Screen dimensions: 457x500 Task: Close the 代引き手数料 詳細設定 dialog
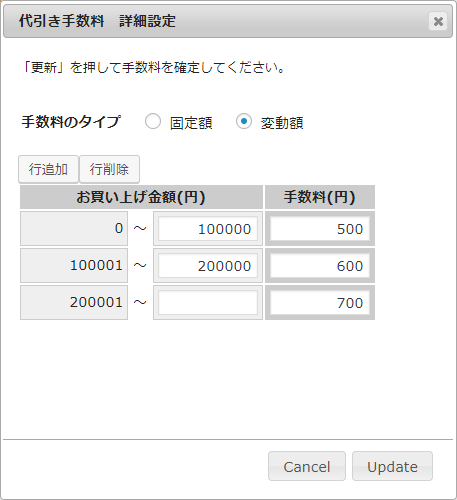tap(438, 21)
